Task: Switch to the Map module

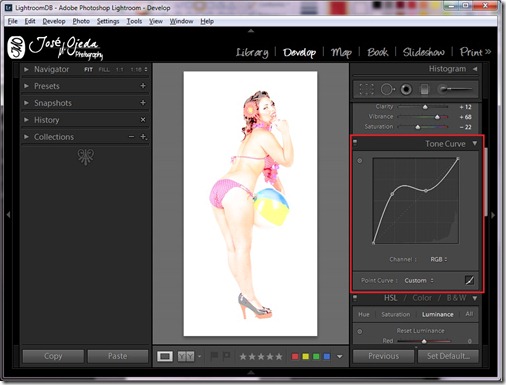Action: click(341, 52)
